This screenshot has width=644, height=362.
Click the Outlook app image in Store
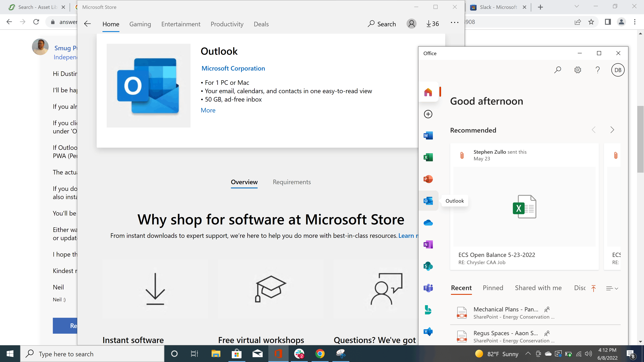pyautogui.click(x=148, y=85)
